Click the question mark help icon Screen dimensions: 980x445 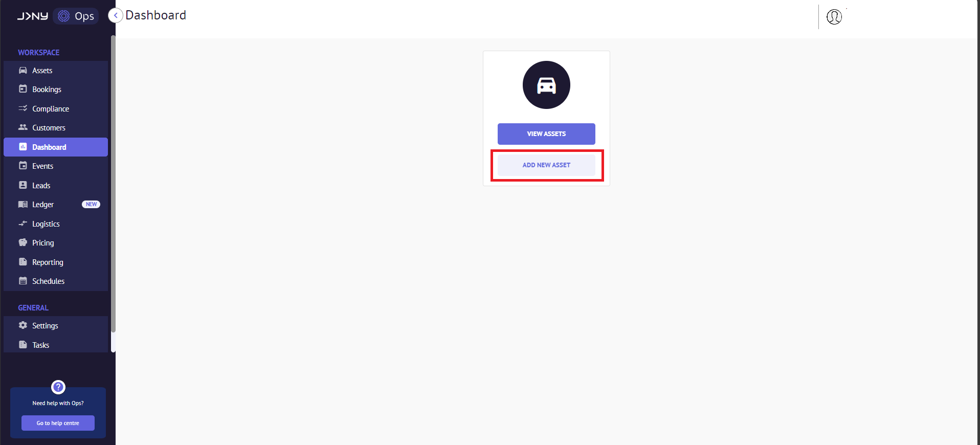(58, 387)
